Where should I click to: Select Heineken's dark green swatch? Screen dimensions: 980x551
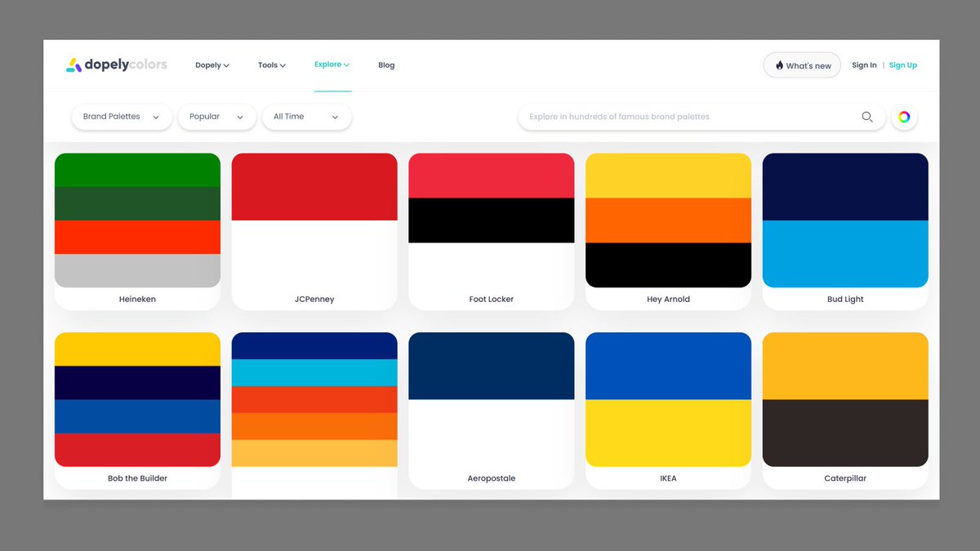pyautogui.click(x=137, y=203)
